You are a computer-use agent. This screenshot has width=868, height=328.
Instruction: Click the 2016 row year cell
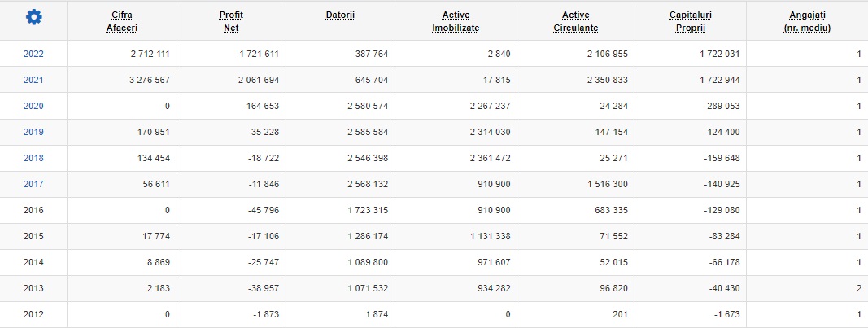33,211
